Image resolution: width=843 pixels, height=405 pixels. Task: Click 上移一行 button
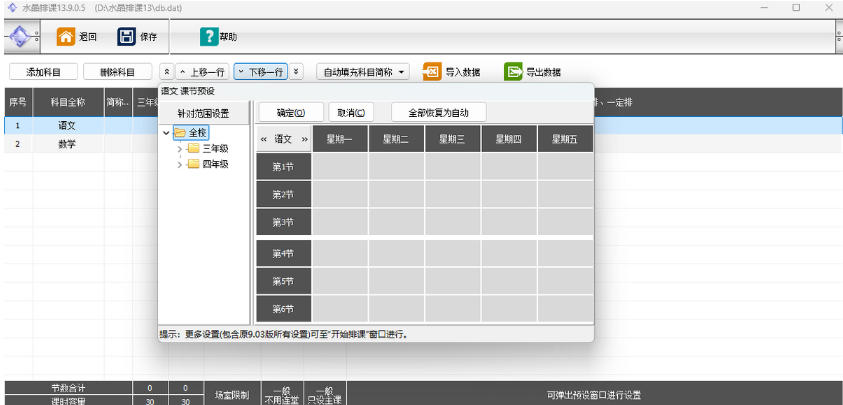202,72
